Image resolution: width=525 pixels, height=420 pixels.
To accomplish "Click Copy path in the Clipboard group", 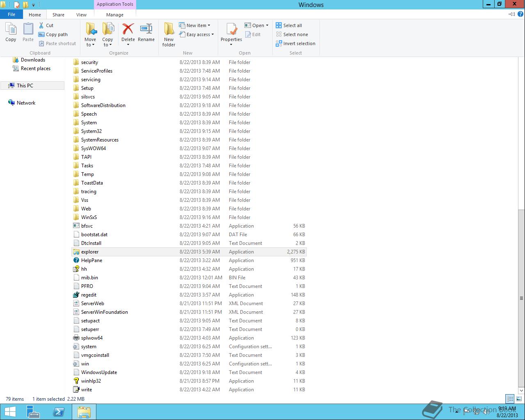I will tap(53, 34).
